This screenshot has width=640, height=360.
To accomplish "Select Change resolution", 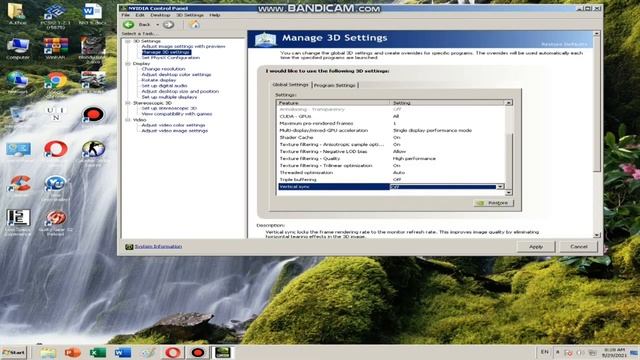I will (x=163, y=69).
